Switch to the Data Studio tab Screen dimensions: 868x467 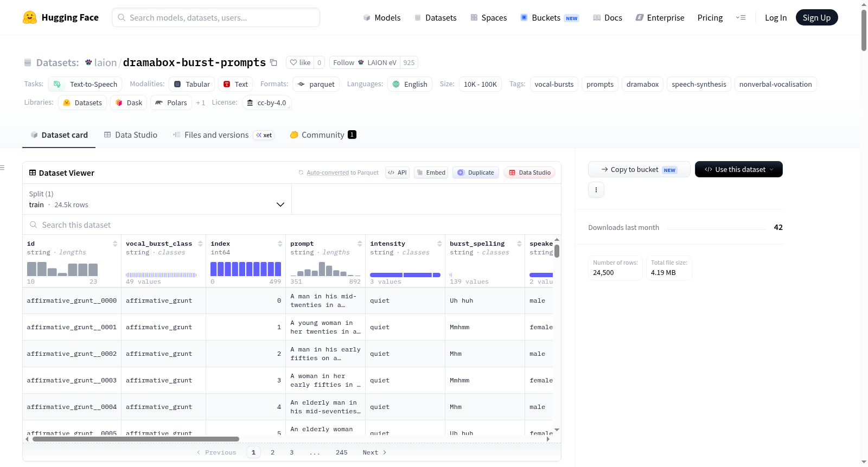pos(130,135)
